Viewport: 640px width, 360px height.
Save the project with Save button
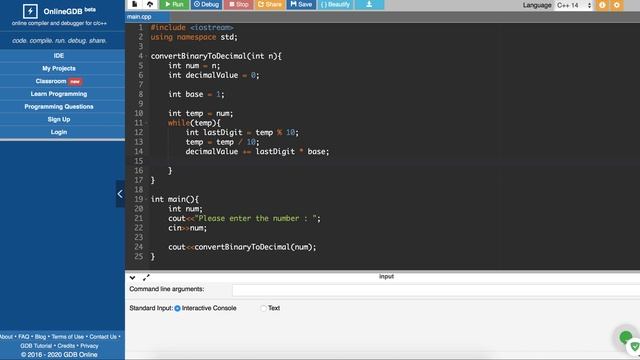[x=301, y=4]
